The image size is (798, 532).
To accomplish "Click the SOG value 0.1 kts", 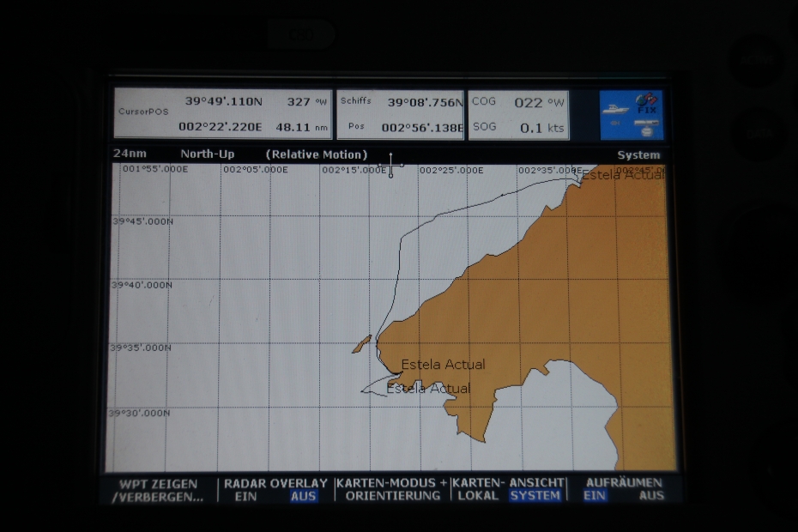I will pos(542,129).
